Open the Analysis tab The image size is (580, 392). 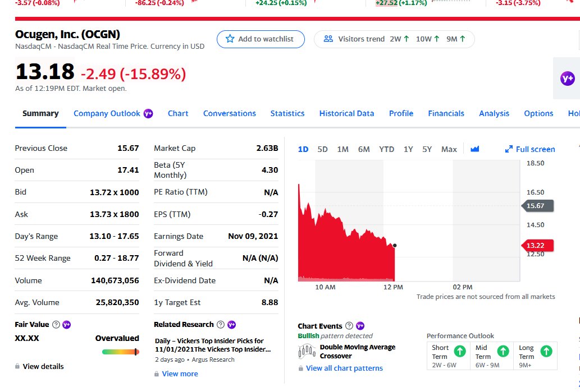pyautogui.click(x=494, y=113)
